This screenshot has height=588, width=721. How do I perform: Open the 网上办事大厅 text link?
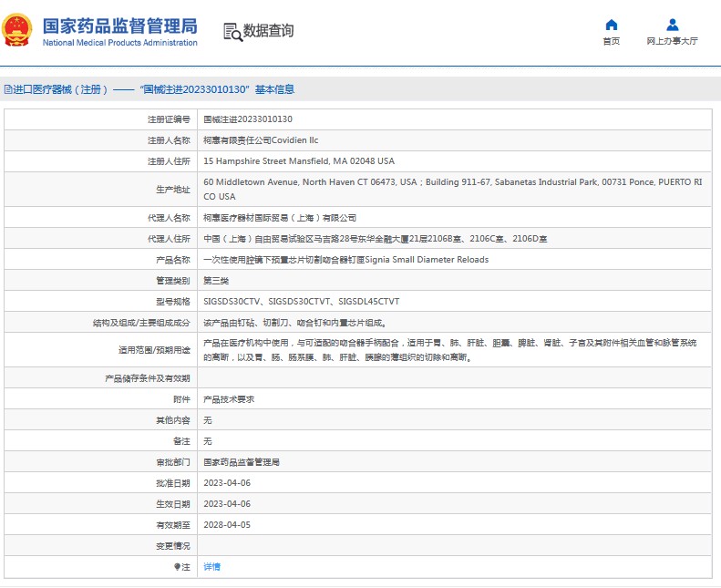tap(672, 41)
